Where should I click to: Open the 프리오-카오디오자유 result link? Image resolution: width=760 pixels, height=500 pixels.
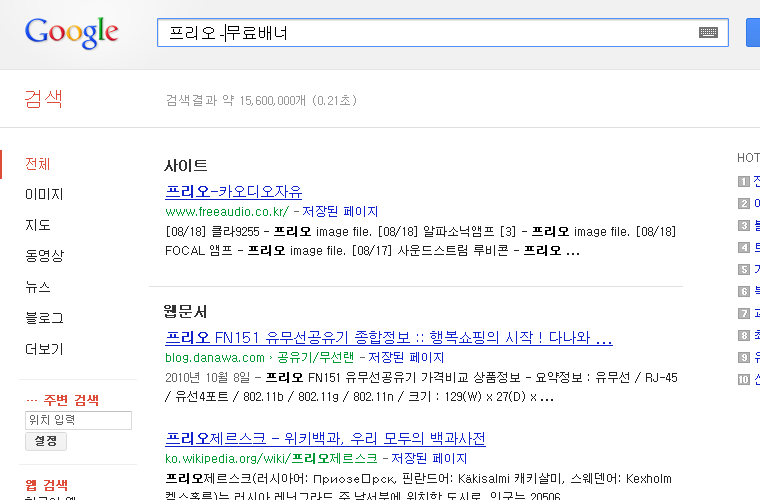(x=233, y=191)
